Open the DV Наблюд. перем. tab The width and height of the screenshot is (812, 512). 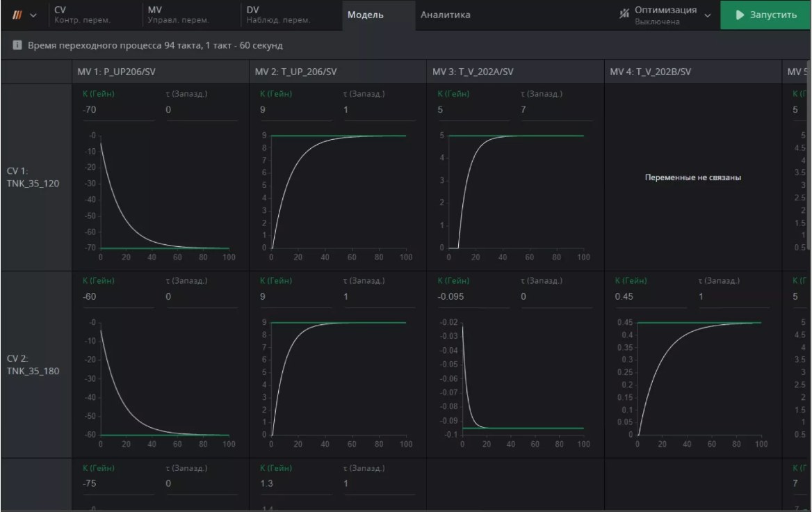click(x=291, y=15)
